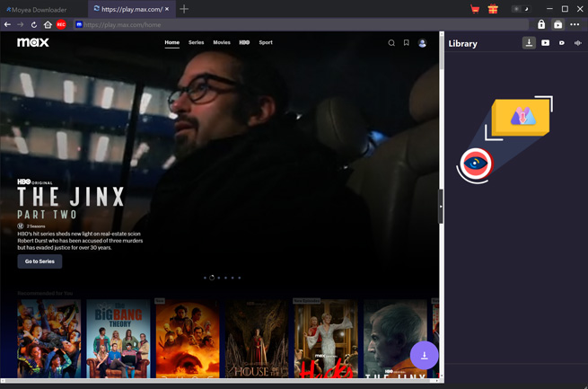This screenshot has width=588, height=389.
Task: Open the Max search icon
Action: pos(391,43)
